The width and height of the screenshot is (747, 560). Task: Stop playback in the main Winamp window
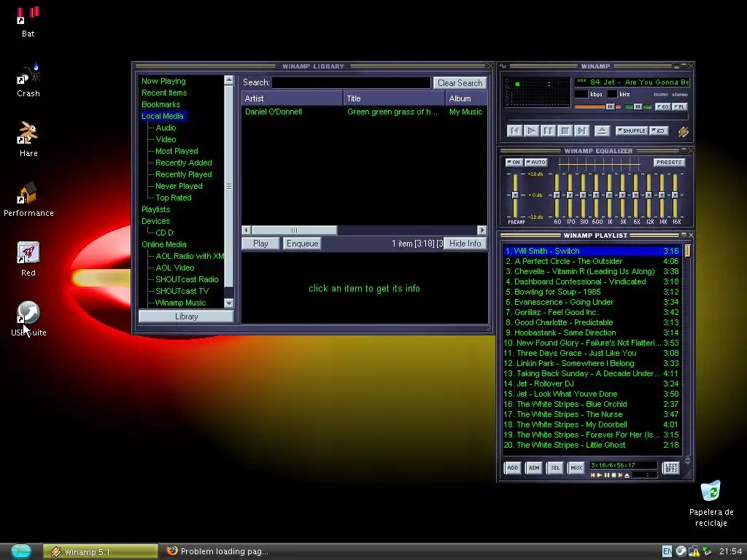[x=565, y=131]
